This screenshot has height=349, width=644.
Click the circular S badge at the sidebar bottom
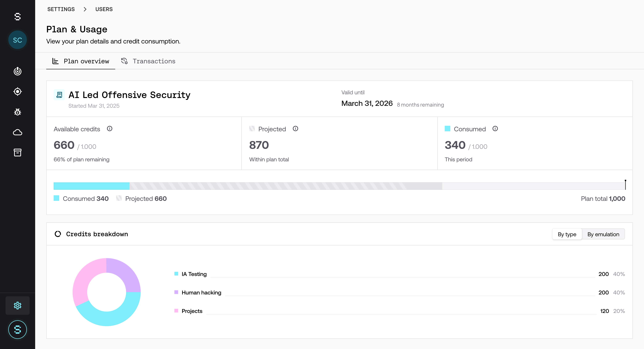tap(17, 330)
